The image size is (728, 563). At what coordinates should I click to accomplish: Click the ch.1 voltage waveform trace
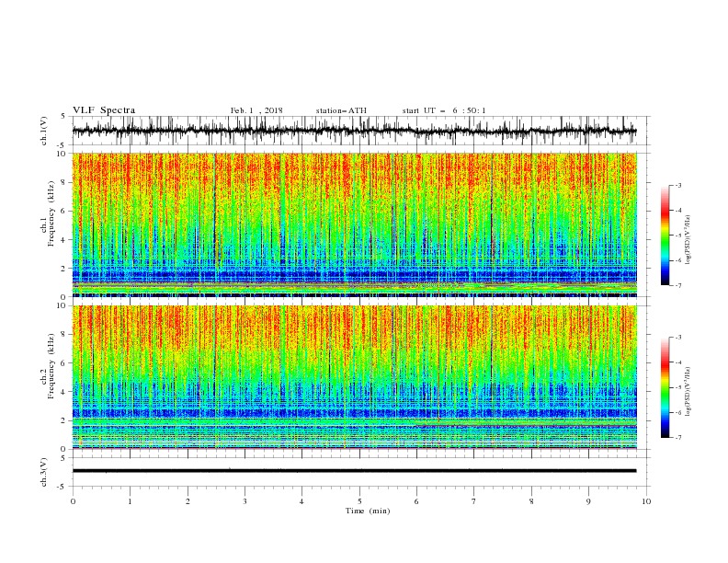click(354, 131)
